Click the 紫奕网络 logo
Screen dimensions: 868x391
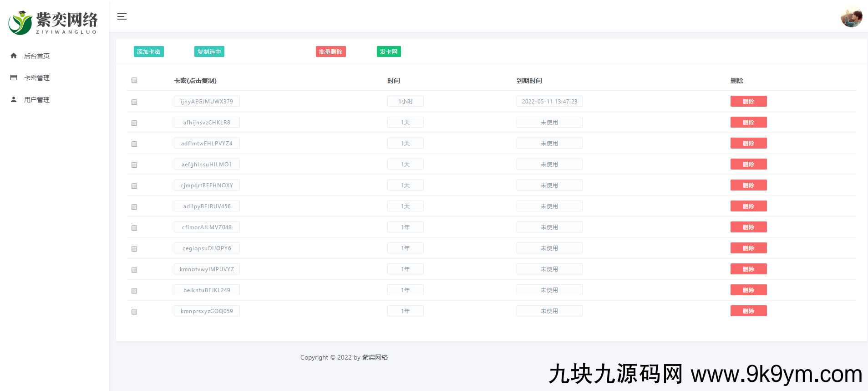53,22
